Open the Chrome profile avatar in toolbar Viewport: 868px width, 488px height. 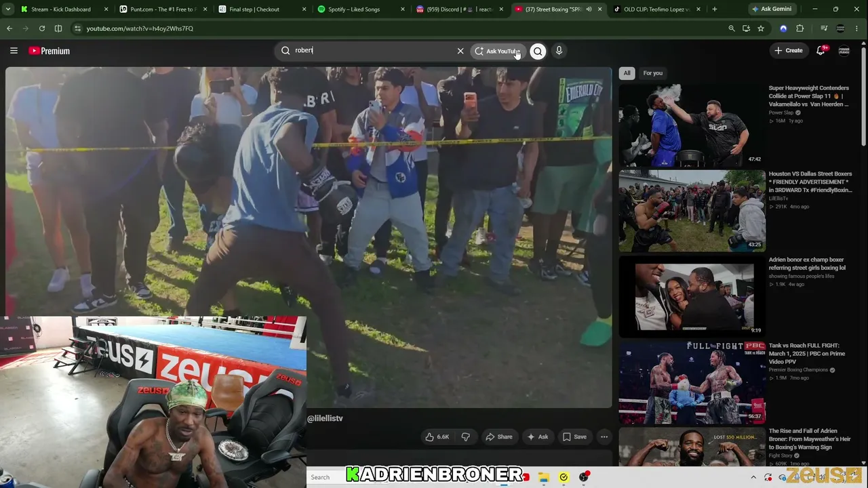[841, 28]
